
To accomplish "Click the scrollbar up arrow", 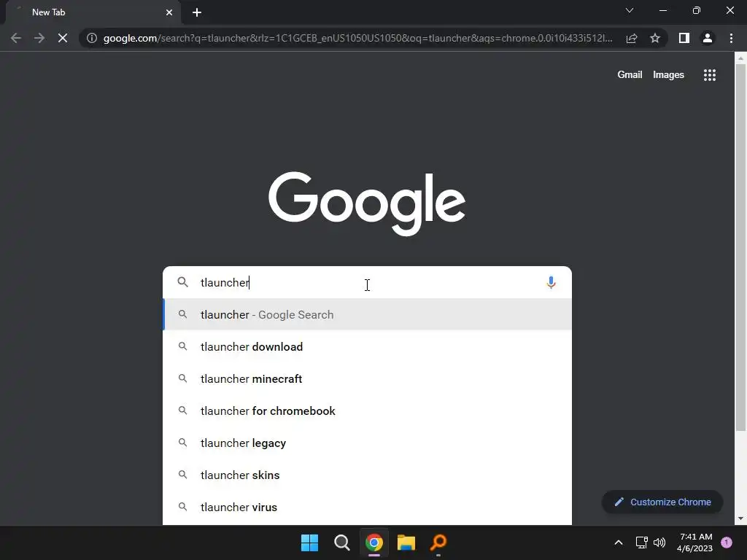I will [x=740, y=58].
